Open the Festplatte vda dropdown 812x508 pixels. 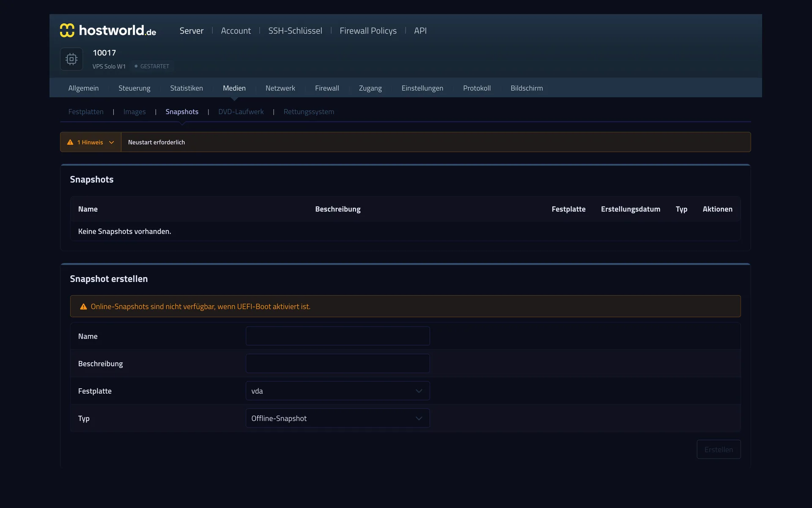pos(337,391)
